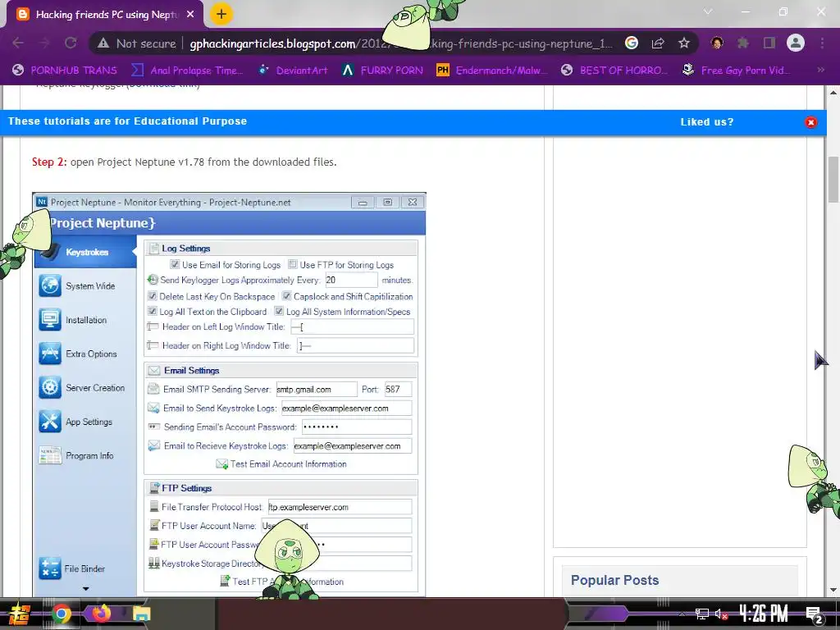Choose Extra Options icon in Neptune sidebar
The width and height of the screenshot is (840, 630).
point(50,354)
